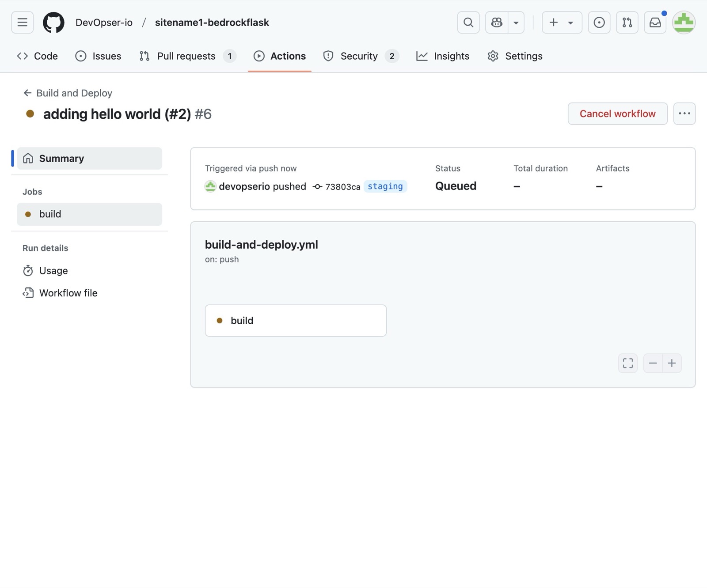Click the fullscreen workflow graph icon
The width and height of the screenshot is (707, 588).
(628, 363)
